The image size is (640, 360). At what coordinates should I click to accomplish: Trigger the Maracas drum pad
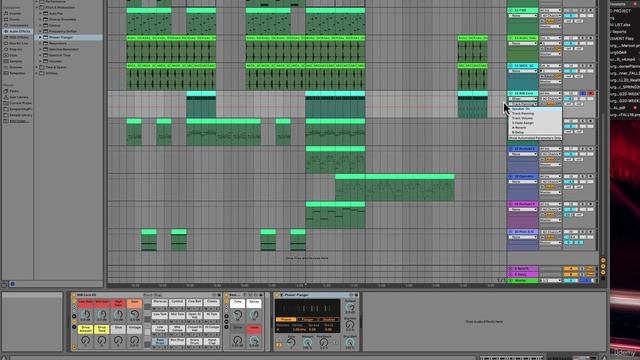(x=160, y=303)
